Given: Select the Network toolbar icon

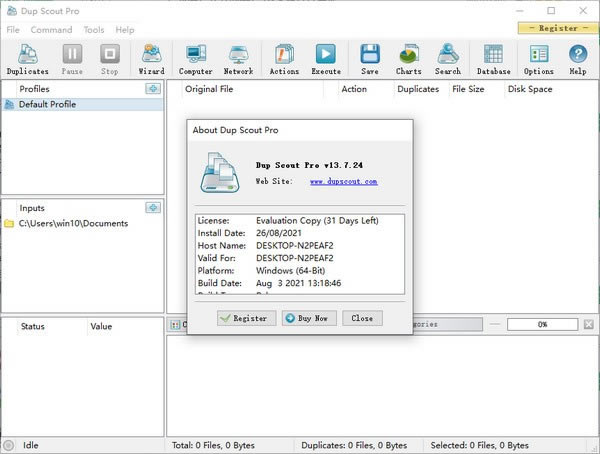Looking at the screenshot, I should pyautogui.click(x=238, y=59).
